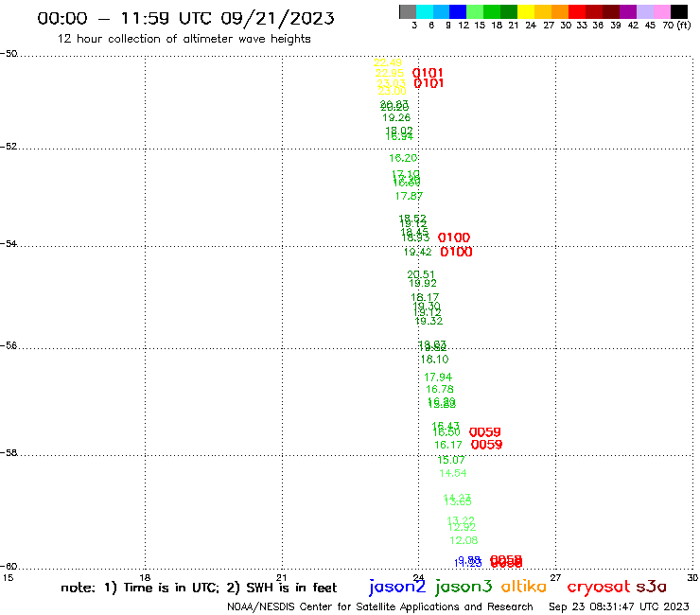This screenshot has height=615, width=700.
Task: Select the 19.92 wave height reading
Action: tap(423, 283)
